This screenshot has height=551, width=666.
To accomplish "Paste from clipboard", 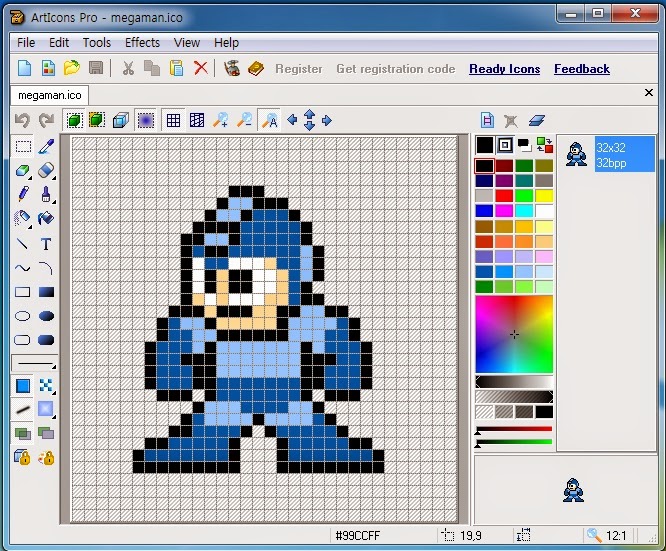I will click(176, 68).
